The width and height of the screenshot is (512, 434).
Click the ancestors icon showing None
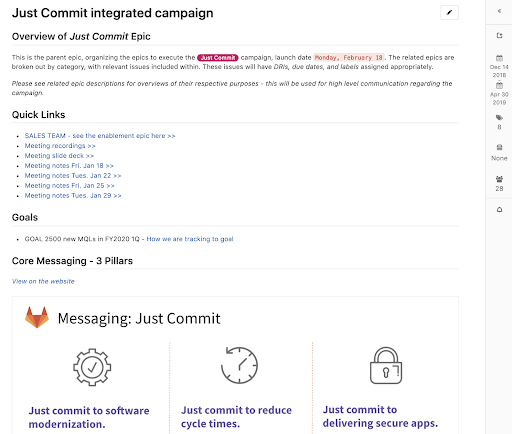click(499, 147)
